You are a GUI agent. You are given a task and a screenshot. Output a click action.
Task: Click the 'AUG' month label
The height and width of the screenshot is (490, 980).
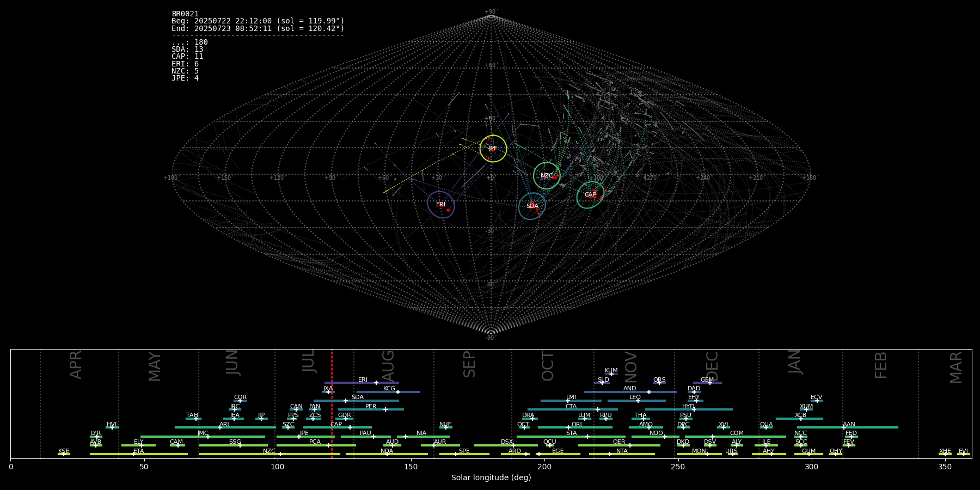pyautogui.click(x=388, y=366)
